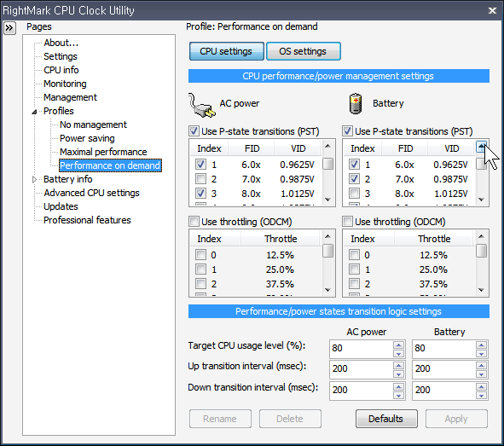Image resolution: width=504 pixels, height=446 pixels.
Task: Close the RightMark CPU Clock Utility window
Action: [x=492, y=10]
